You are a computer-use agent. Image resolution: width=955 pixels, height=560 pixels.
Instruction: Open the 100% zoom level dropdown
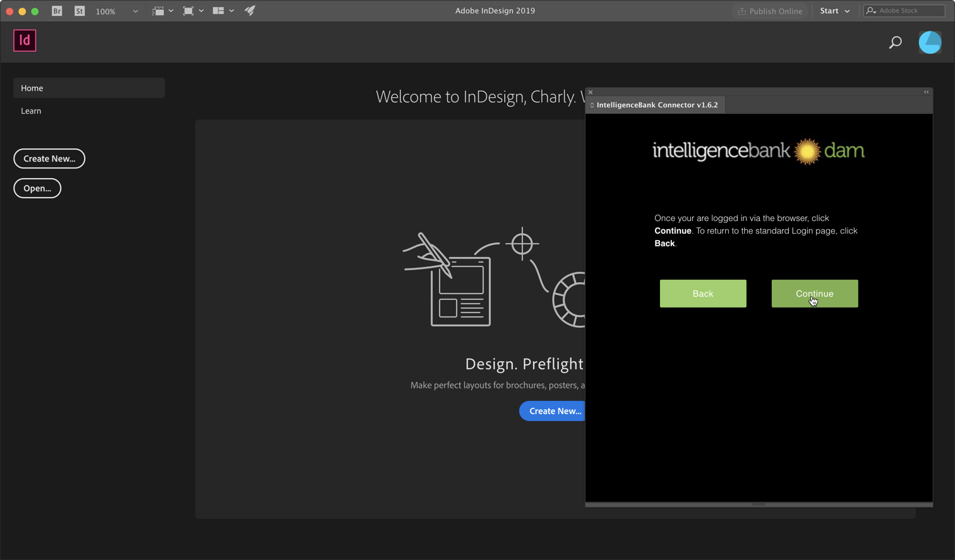click(116, 11)
